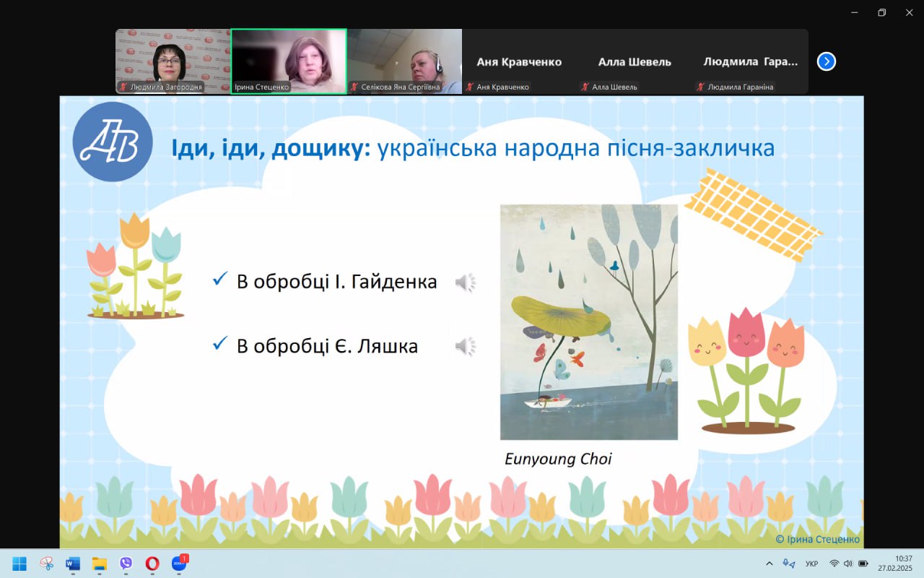Play audio for І. Гайденка arrangement
Screen dimensions: 924x578
pos(465,282)
